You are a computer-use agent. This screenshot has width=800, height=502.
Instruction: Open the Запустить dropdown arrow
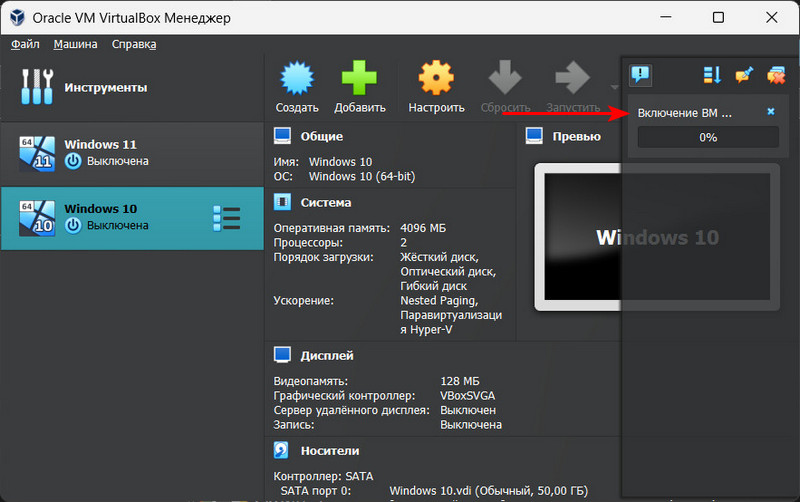point(614,87)
